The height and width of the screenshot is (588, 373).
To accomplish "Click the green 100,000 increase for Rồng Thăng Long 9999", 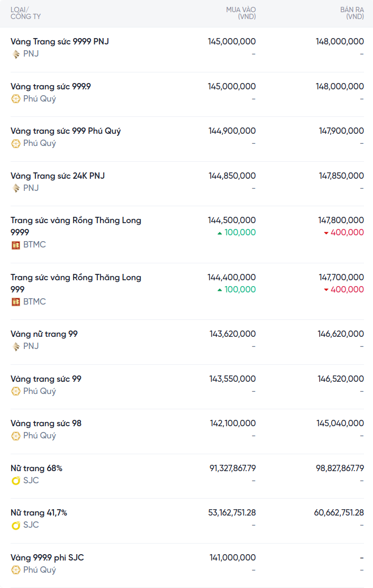I will coord(236,233).
